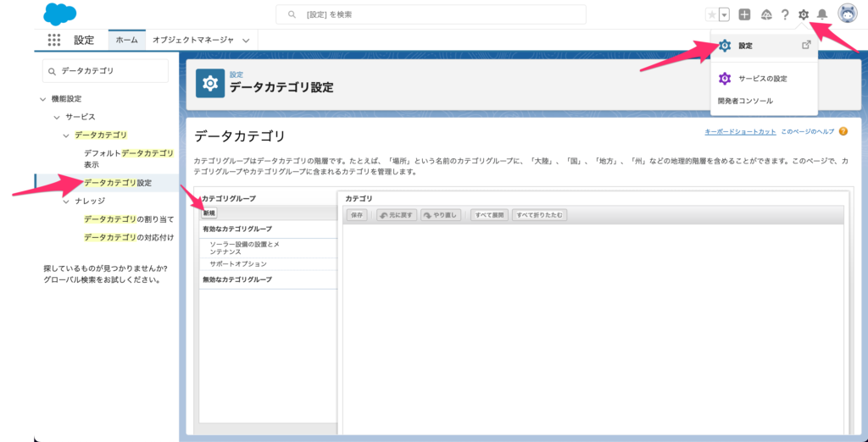Click the open-in-new-tab icon beside 設定
The height and width of the screenshot is (442, 868).
(x=806, y=46)
